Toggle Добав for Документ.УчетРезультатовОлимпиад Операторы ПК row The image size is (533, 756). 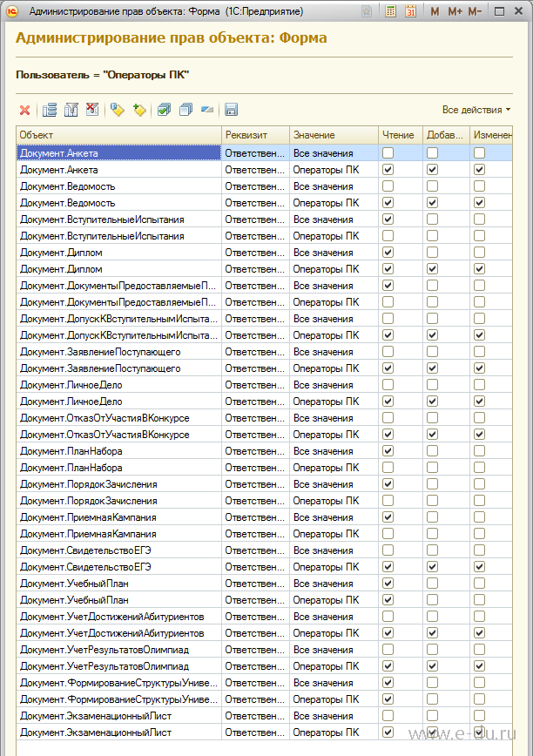click(432, 665)
